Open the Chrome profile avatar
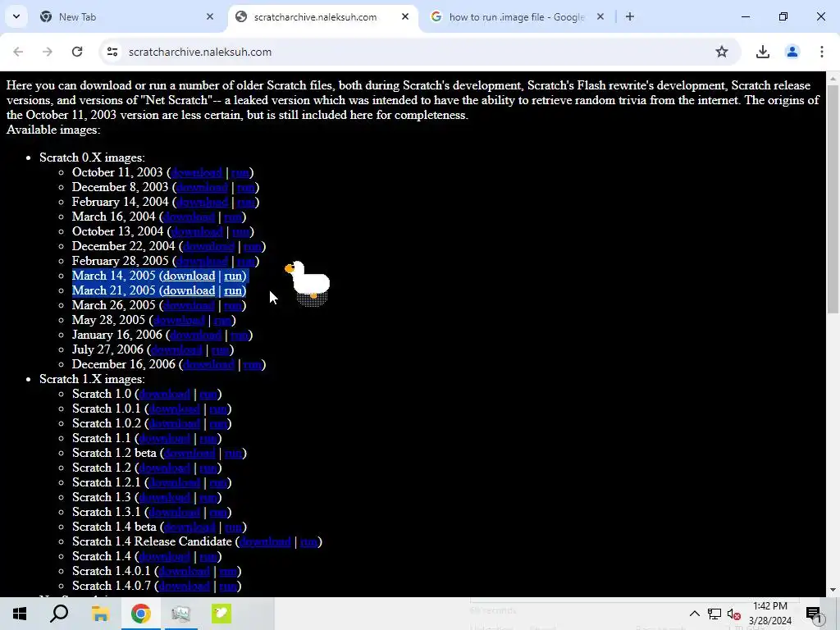 (x=792, y=52)
